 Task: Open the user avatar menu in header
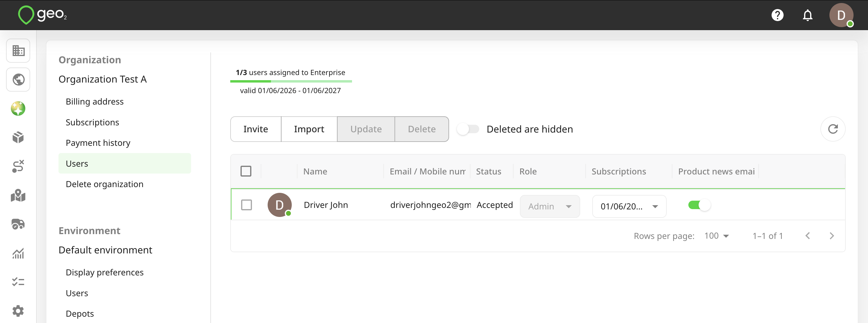(841, 15)
